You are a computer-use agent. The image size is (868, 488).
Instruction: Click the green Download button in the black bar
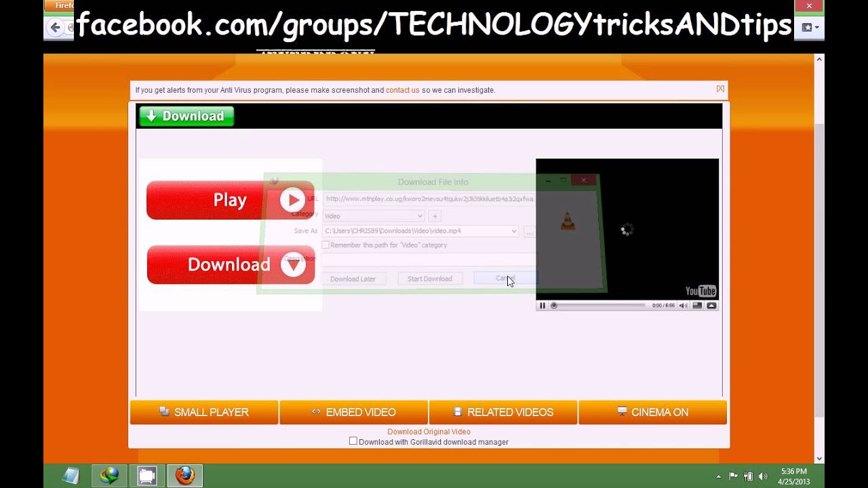[186, 116]
